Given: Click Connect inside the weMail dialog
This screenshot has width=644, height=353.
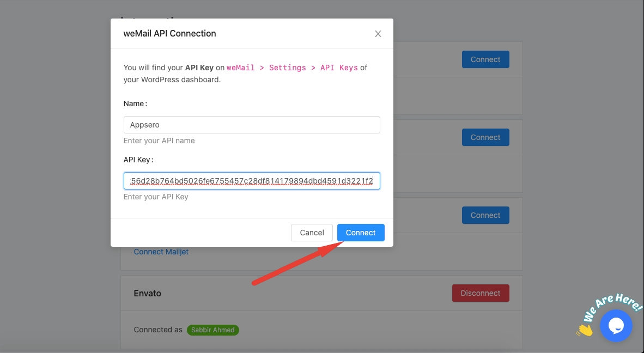Looking at the screenshot, I should coord(361,233).
